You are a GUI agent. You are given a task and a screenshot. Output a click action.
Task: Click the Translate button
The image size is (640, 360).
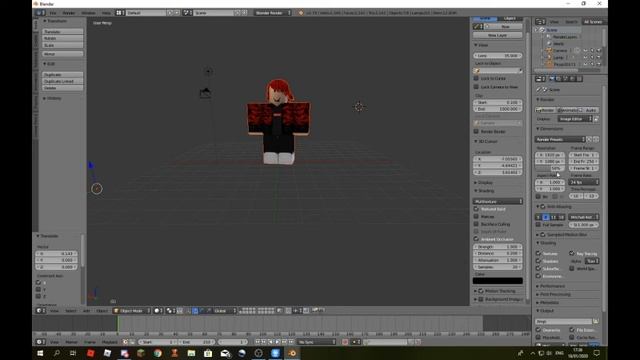[x=62, y=31]
